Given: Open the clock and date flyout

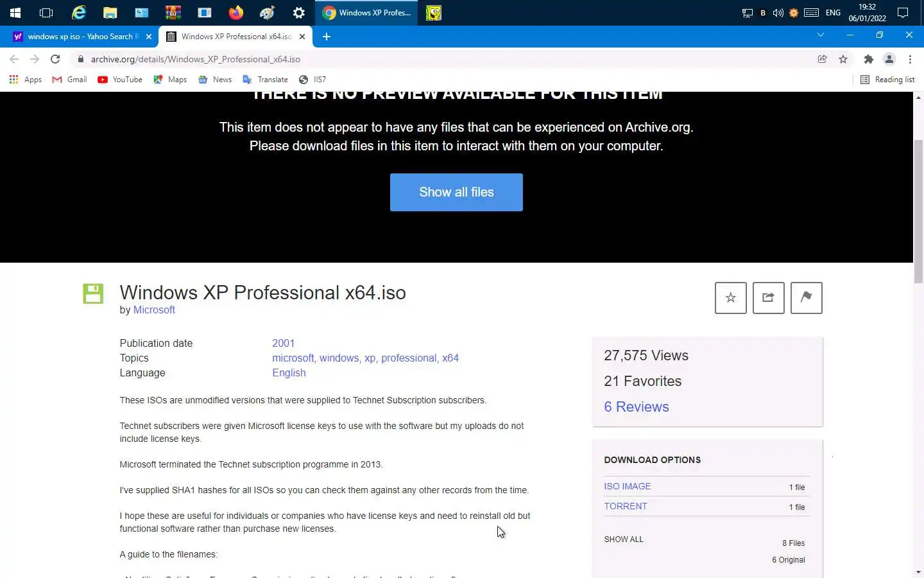Looking at the screenshot, I should click(868, 13).
